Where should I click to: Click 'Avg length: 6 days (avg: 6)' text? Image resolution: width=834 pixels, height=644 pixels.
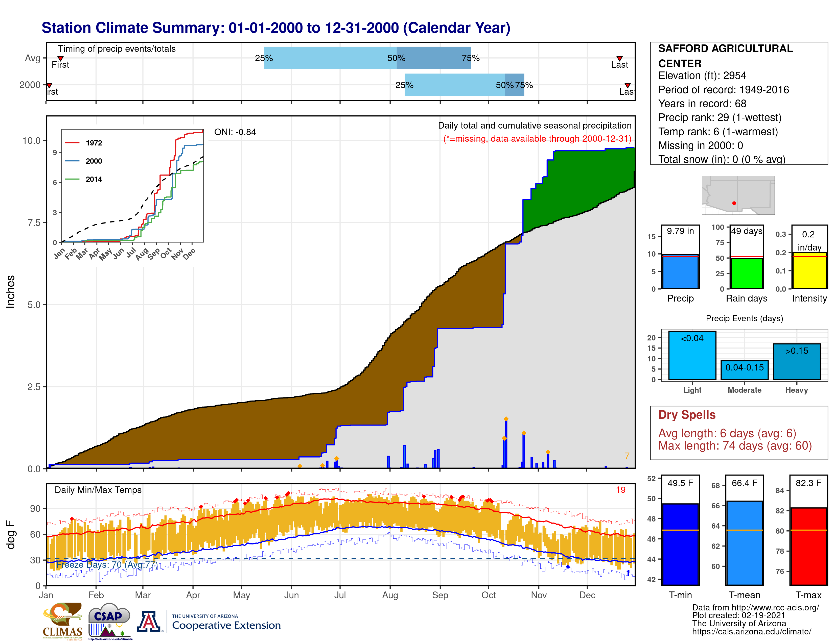point(727,433)
